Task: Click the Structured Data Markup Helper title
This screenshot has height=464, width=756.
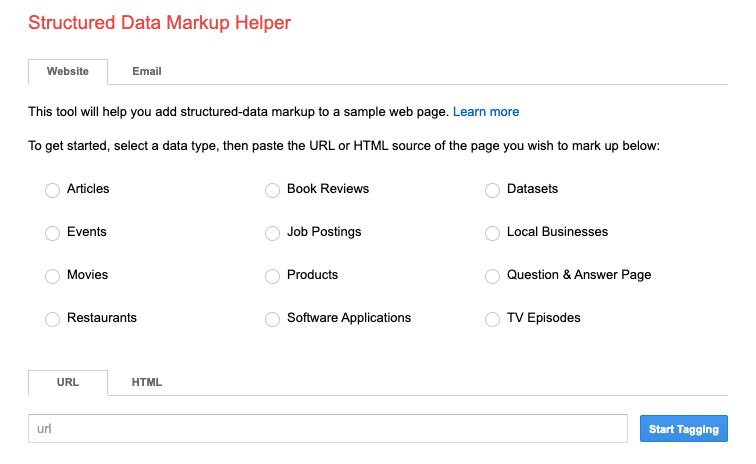Action: pos(160,23)
